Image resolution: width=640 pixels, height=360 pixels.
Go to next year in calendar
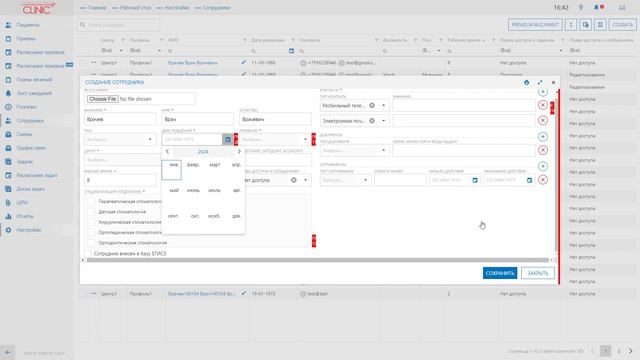pyautogui.click(x=239, y=151)
